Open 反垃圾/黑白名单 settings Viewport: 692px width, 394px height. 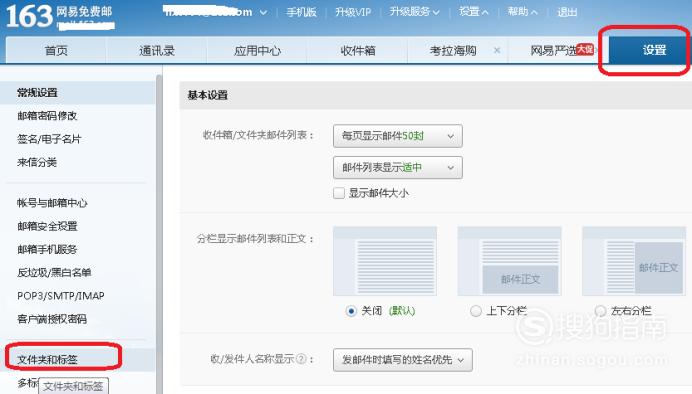pos(54,272)
